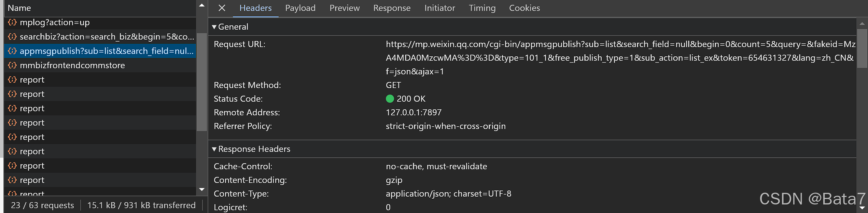
Task: Collapse the General section
Action: click(x=214, y=27)
